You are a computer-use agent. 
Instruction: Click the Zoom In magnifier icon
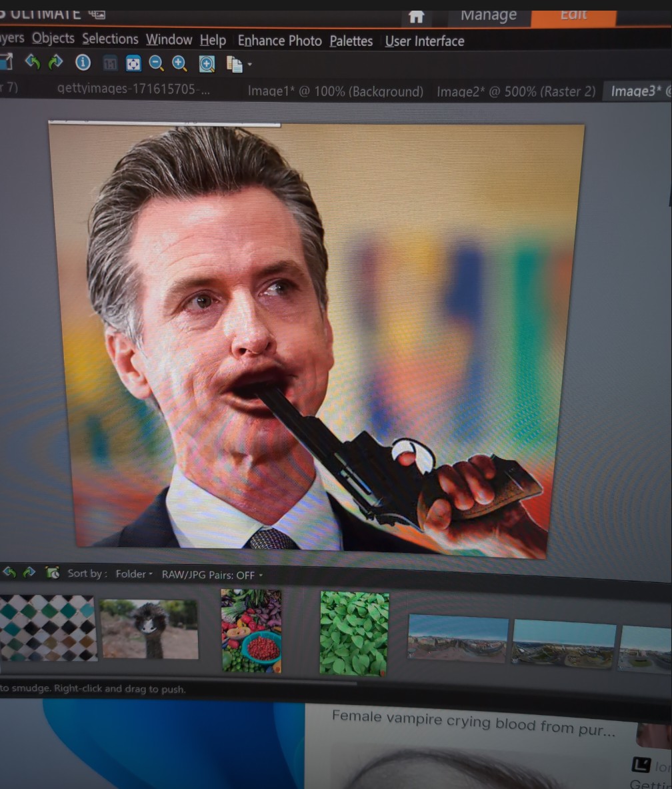pos(179,64)
